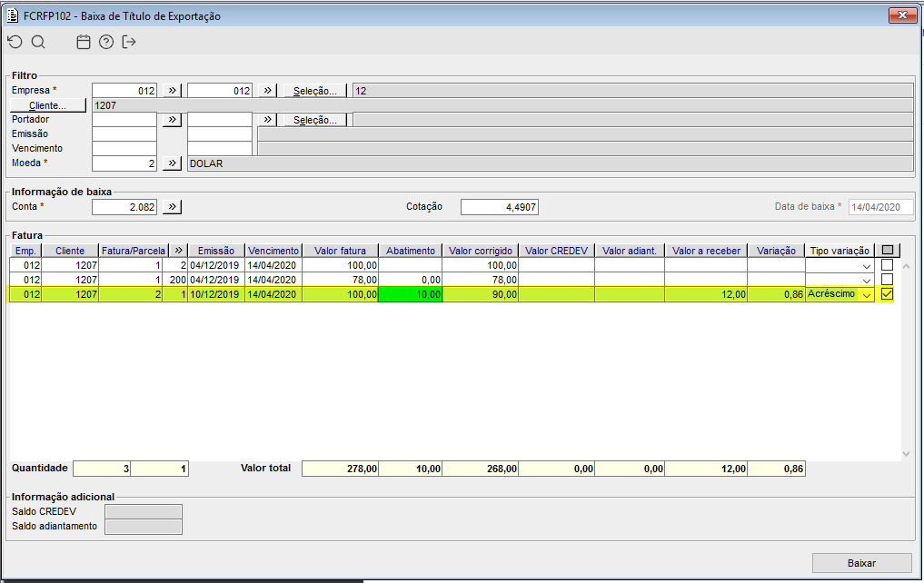Image resolution: width=924 pixels, height=583 pixels.
Task: Click the Moeda field containing 2
Action: [124, 163]
